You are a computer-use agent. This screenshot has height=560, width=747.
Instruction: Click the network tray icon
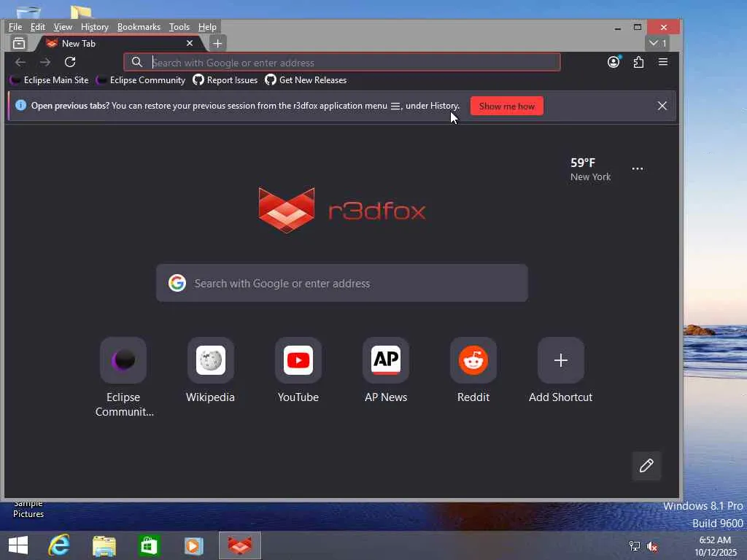point(635,547)
